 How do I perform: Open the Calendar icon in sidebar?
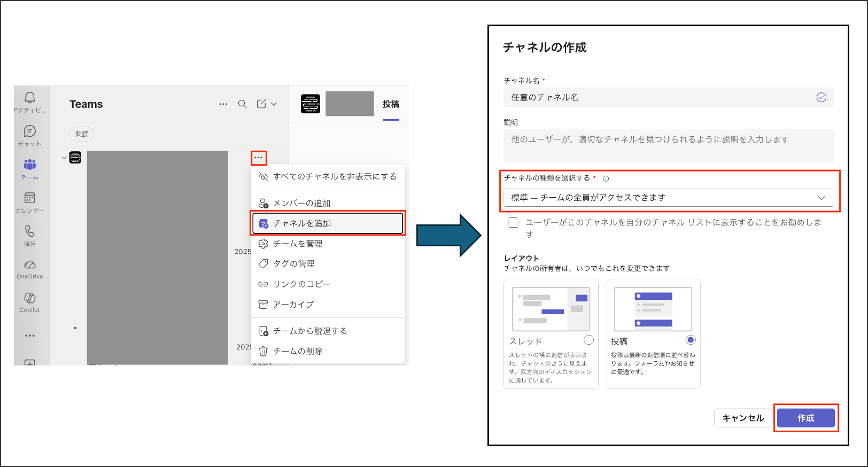30,198
